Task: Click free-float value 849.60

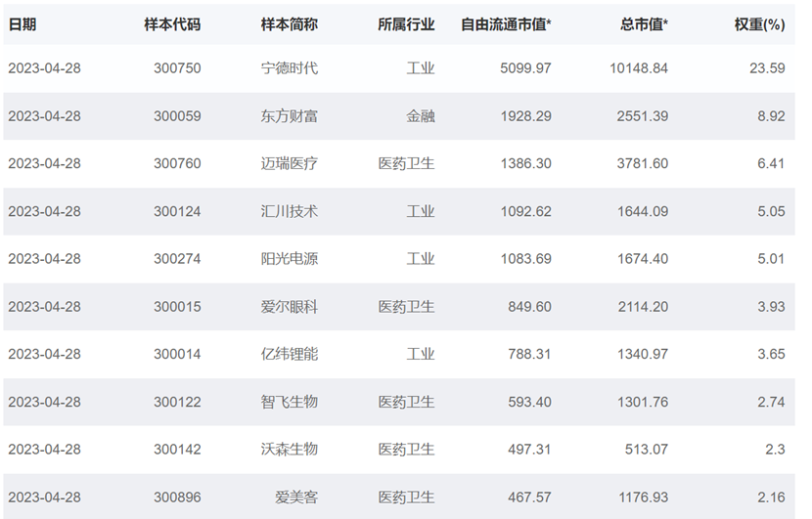Action: tap(529, 307)
